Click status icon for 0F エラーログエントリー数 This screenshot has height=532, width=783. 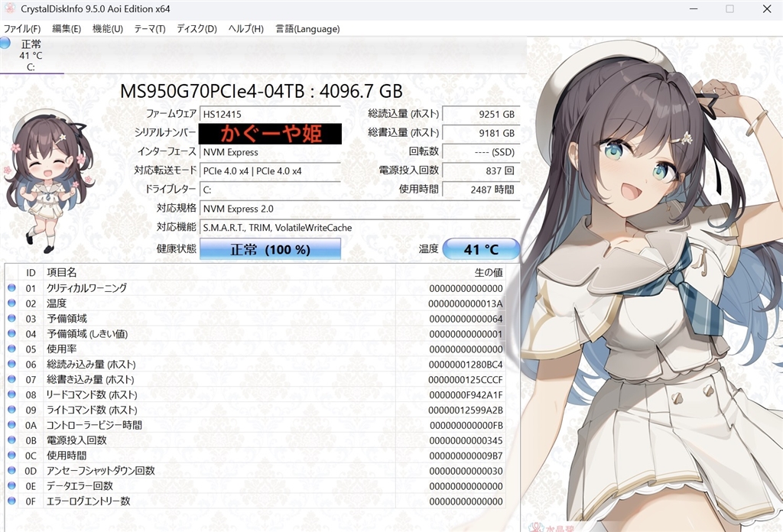[x=12, y=501]
